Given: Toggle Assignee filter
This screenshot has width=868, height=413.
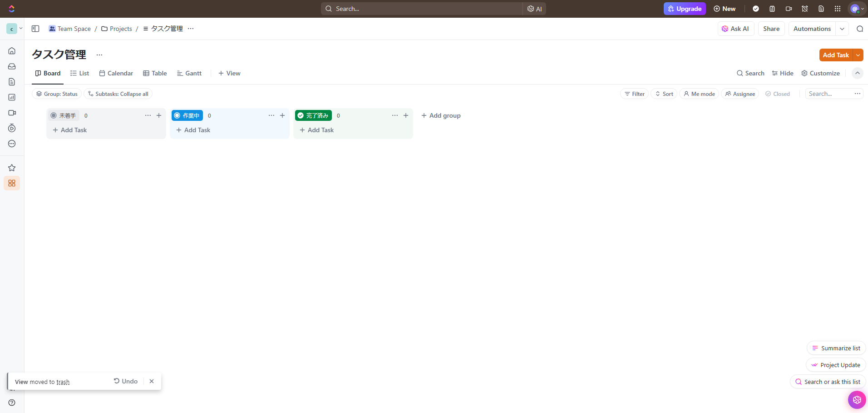Looking at the screenshot, I should 740,94.
